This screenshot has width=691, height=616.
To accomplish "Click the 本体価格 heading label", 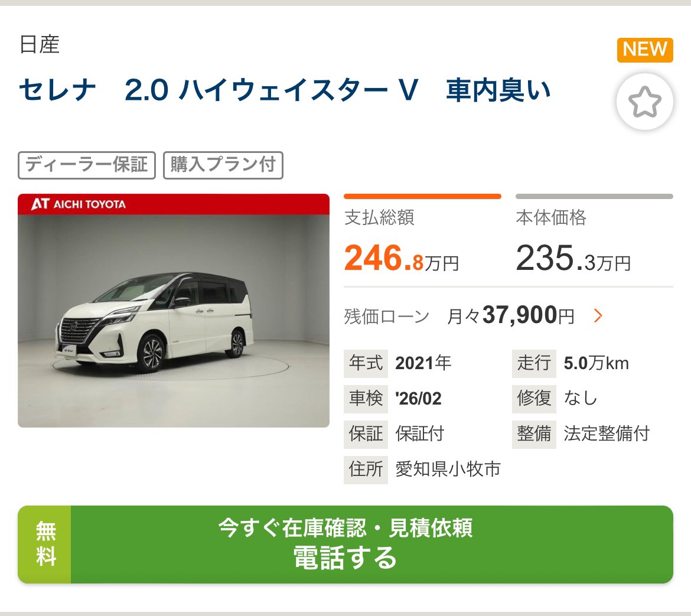I will 551,218.
